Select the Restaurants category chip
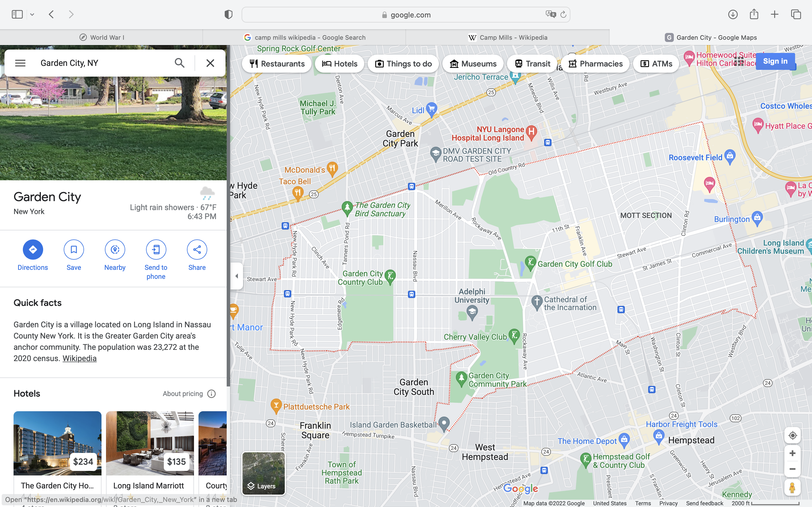The image size is (812, 507). [x=277, y=64]
